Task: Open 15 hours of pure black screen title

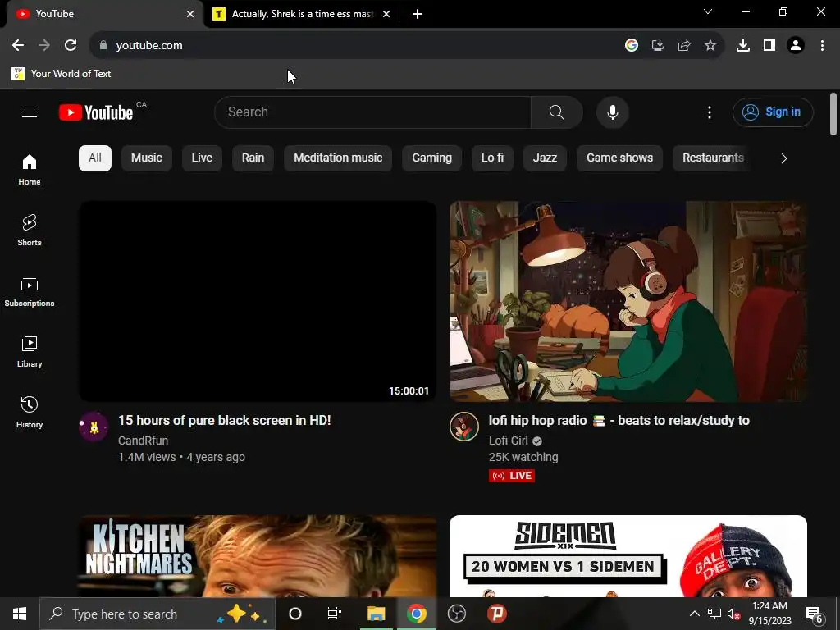Action: [x=225, y=421]
